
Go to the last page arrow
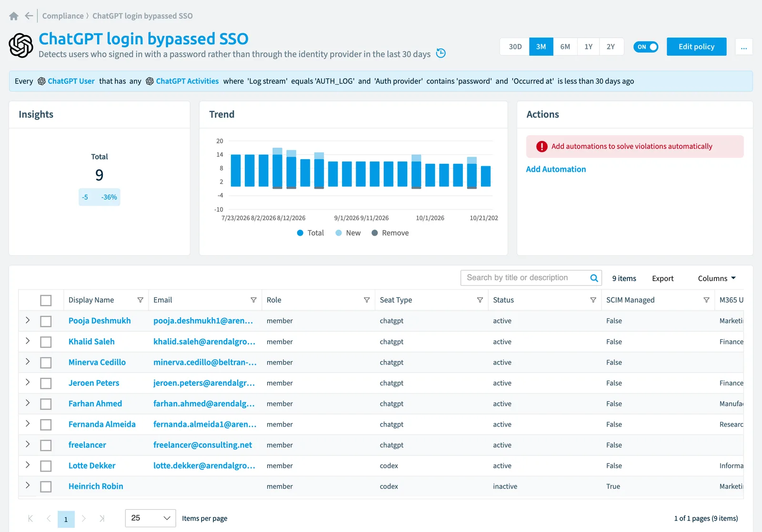pos(101,519)
